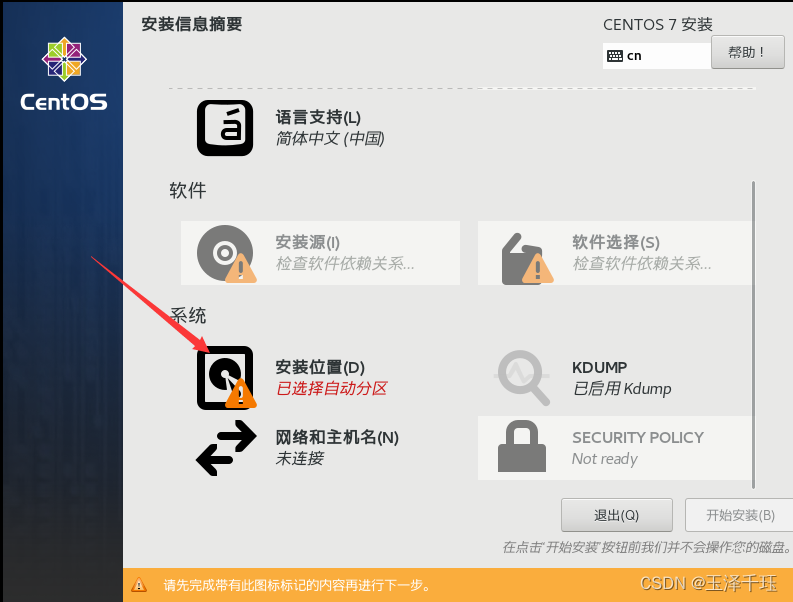Click the 帮助! help button
Image resolution: width=793 pixels, height=602 pixels.
[x=747, y=52]
